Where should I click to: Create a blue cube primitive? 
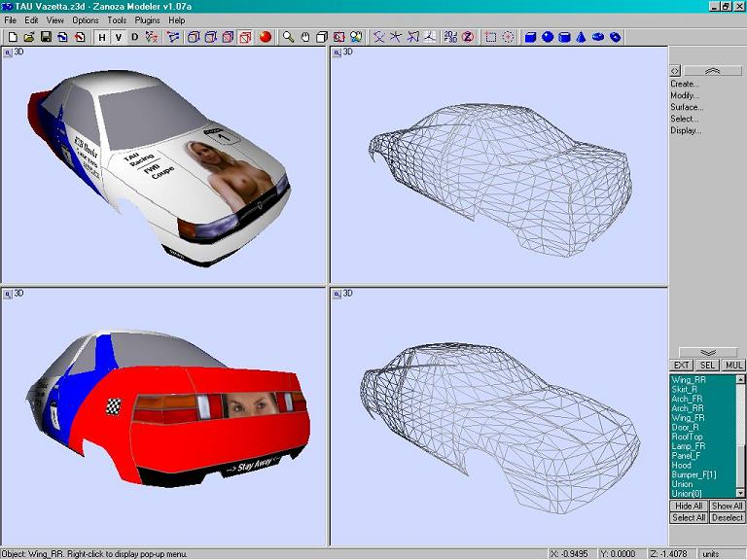tap(531, 37)
